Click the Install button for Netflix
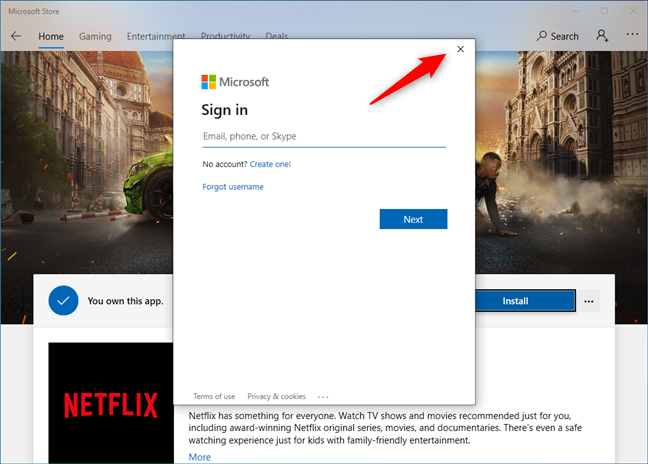Viewport: 648px width, 464px height. point(525,301)
